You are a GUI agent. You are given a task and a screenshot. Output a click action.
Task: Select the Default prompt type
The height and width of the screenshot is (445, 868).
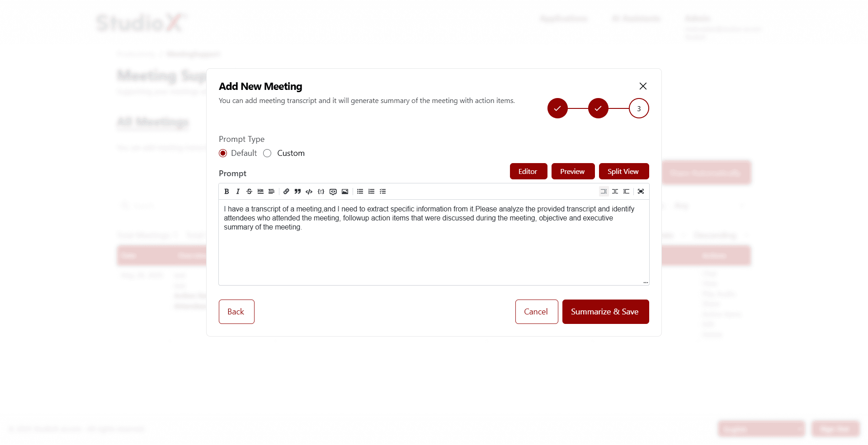pyautogui.click(x=223, y=153)
